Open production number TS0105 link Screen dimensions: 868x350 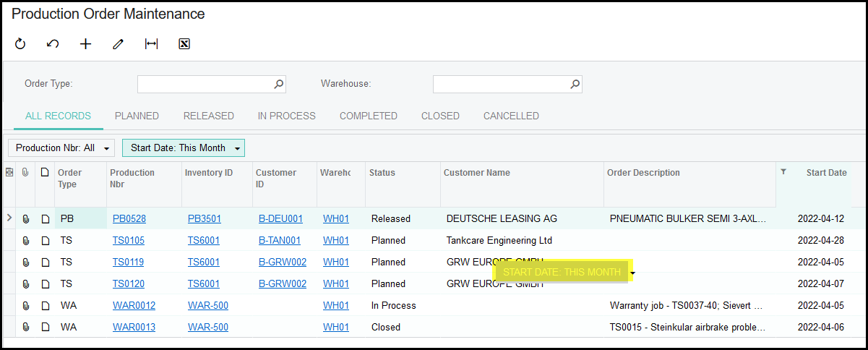129,240
